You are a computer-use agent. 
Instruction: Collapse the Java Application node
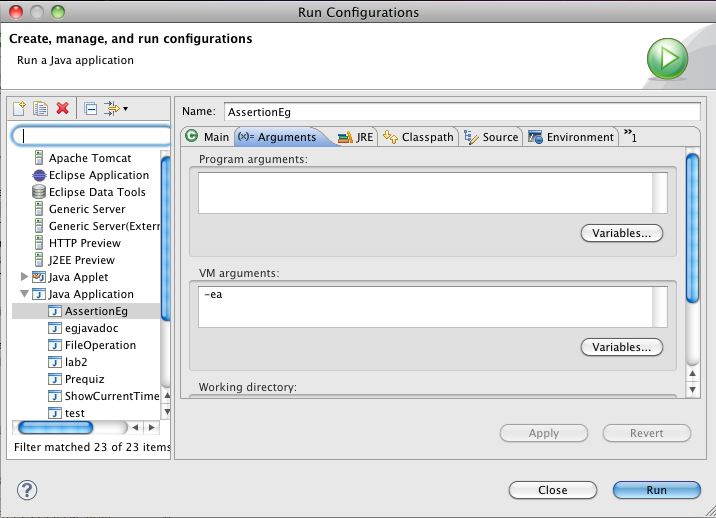24,294
